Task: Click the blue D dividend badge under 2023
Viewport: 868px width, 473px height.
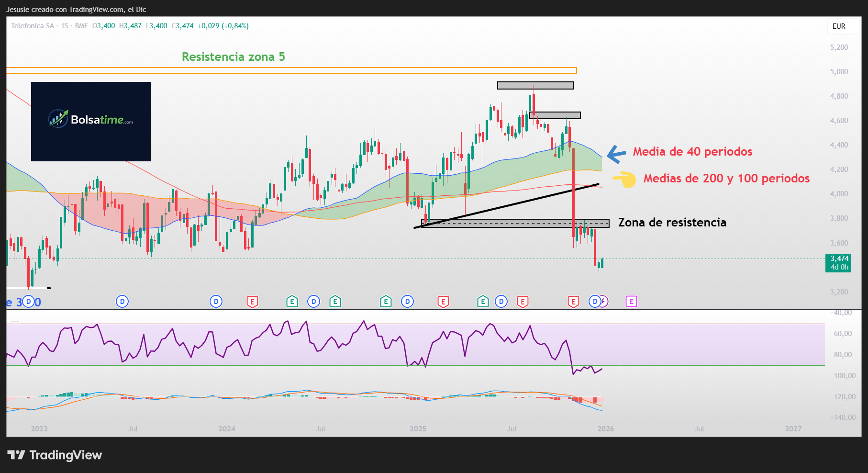Action: pyautogui.click(x=29, y=302)
